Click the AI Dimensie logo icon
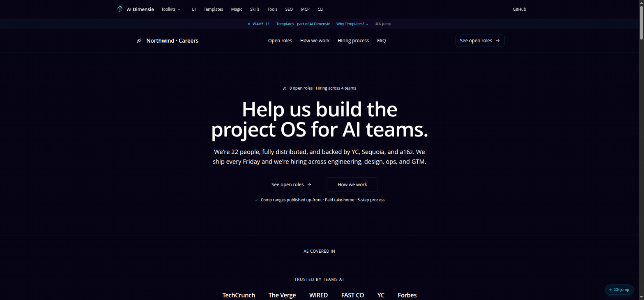This screenshot has width=644, height=300. point(120,9)
